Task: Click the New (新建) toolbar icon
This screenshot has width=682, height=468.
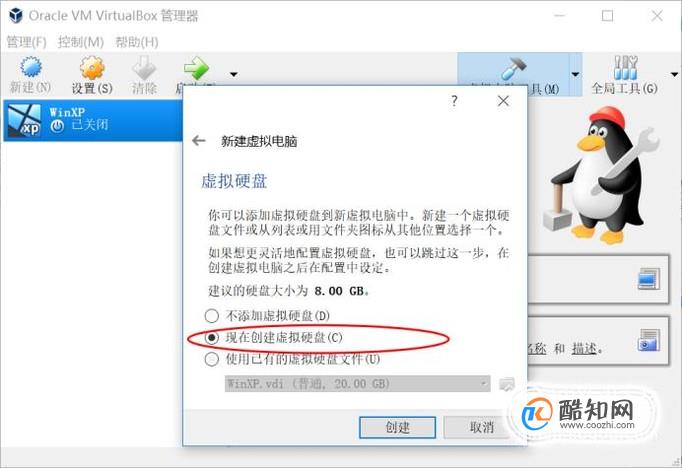Action: point(31,68)
